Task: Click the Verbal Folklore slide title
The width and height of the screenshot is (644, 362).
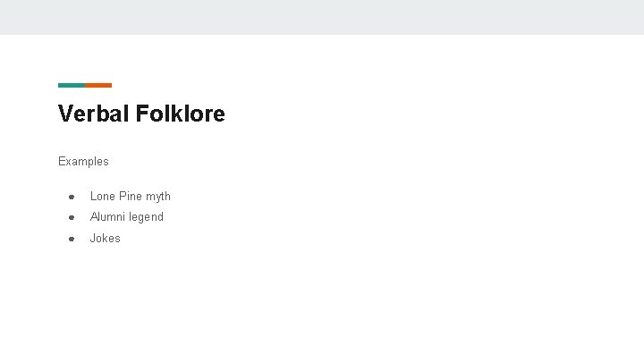Action: [x=141, y=114]
